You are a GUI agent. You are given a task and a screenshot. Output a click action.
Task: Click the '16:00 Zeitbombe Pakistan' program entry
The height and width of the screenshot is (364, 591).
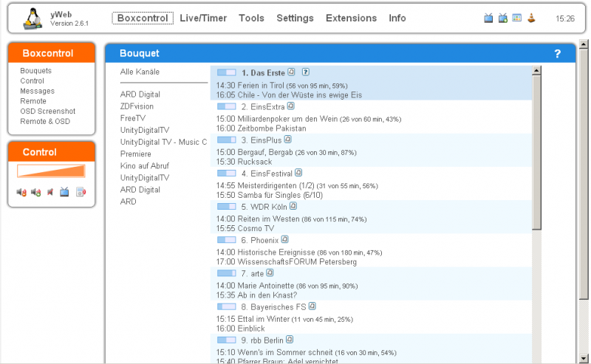pyautogui.click(x=262, y=128)
